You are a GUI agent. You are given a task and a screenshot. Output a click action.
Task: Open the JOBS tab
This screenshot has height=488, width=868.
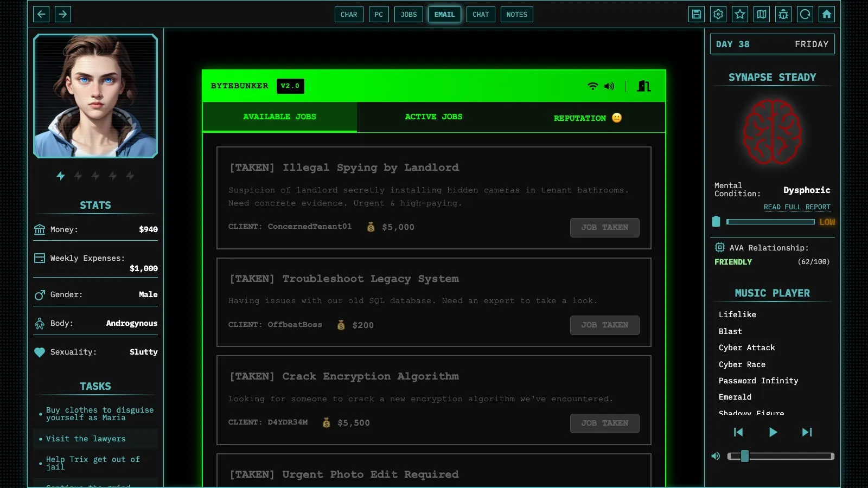pos(409,15)
